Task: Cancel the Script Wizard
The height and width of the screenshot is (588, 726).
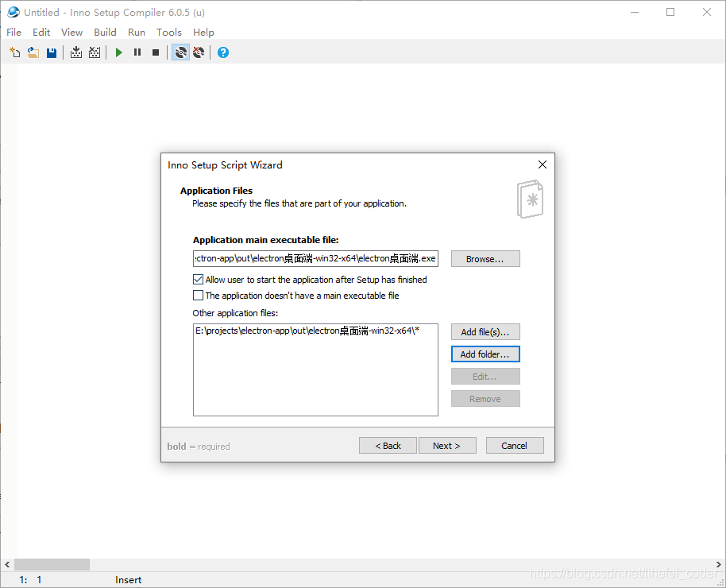Action: click(x=515, y=445)
